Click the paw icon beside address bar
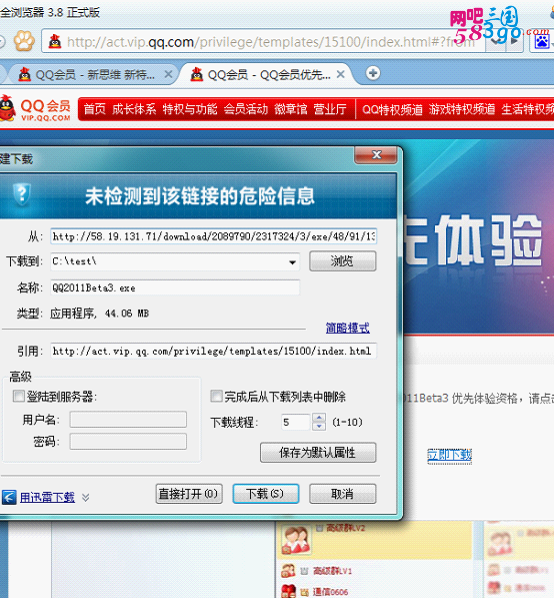 point(24,41)
